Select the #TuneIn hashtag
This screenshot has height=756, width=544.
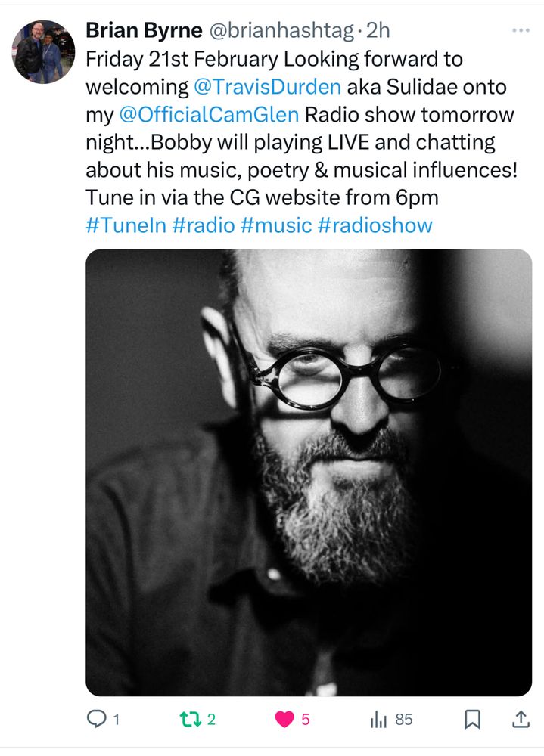coord(126,225)
